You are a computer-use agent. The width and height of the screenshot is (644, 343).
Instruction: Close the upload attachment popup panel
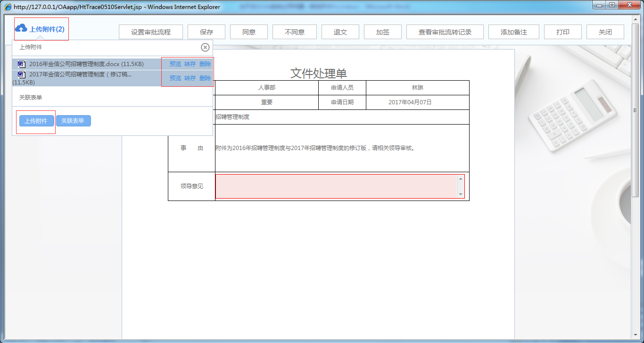tap(205, 47)
